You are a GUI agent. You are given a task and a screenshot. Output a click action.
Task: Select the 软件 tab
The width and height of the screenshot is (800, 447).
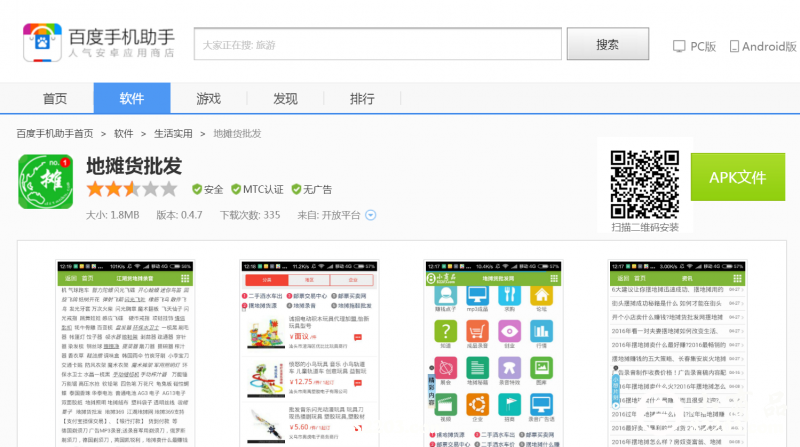[132, 98]
